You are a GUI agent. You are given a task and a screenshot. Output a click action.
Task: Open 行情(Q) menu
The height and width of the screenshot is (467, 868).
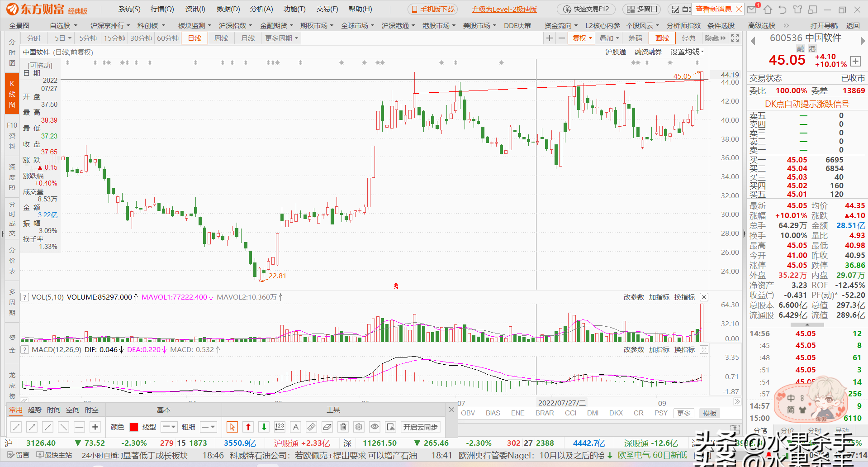[x=162, y=9]
